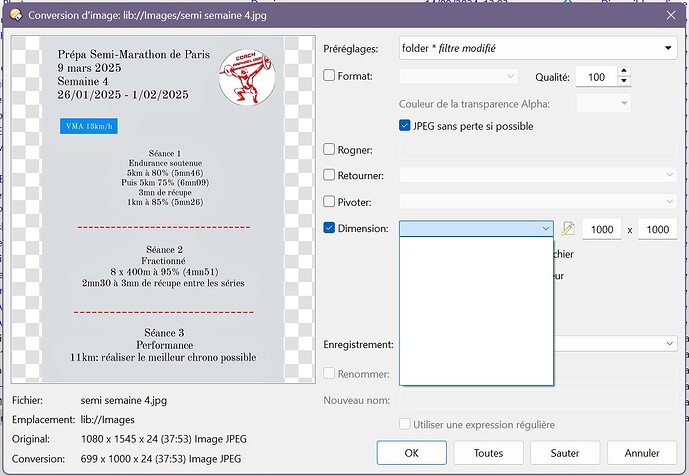Tick the Retourner checkbox
The image size is (689, 476).
[329, 175]
